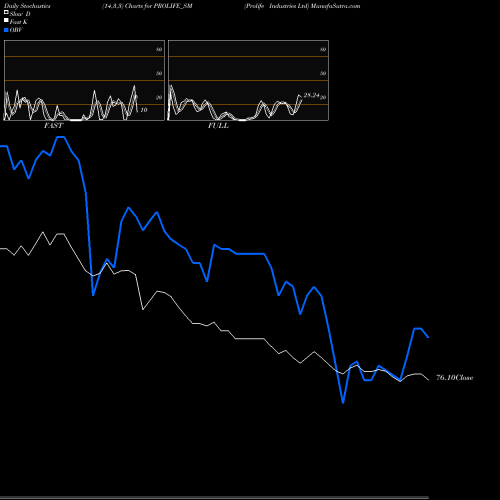Click the 'Slow D' legend label
The height and width of the screenshot is (500, 500).
click(x=20, y=14)
